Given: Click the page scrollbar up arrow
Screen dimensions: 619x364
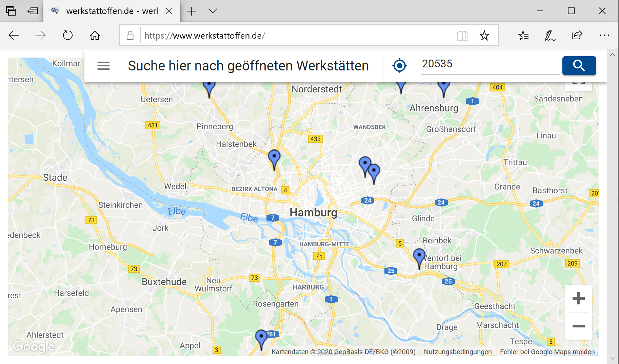Looking at the screenshot, I should pyautogui.click(x=612, y=55).
